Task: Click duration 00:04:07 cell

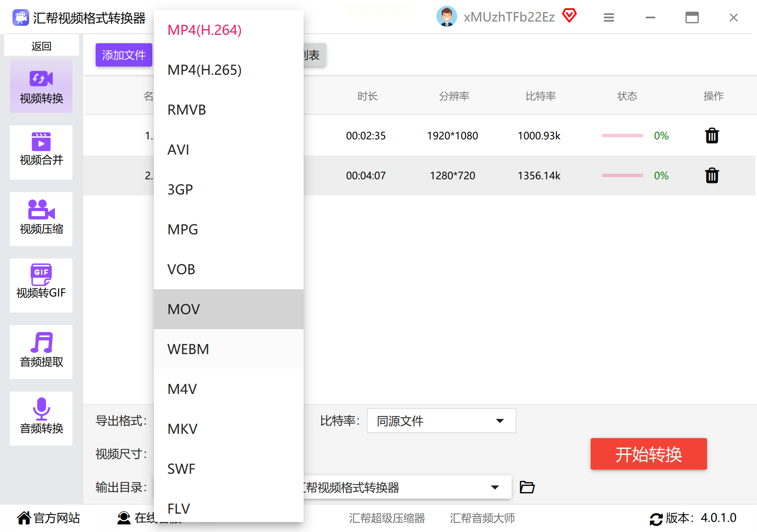Action: [366, 176]
